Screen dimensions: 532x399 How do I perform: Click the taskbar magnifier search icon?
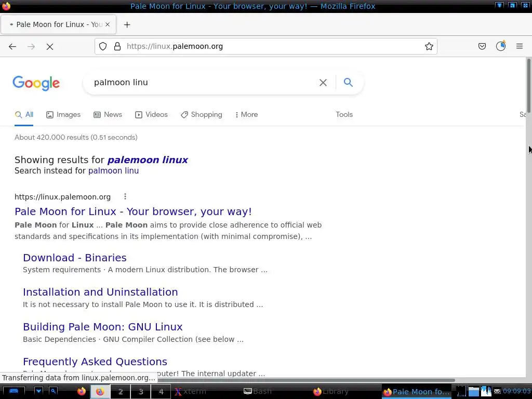[x=54, y=391]
